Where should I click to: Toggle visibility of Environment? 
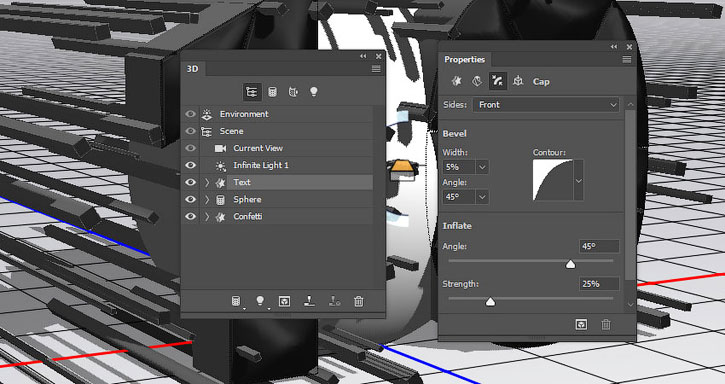click(190, 114)
